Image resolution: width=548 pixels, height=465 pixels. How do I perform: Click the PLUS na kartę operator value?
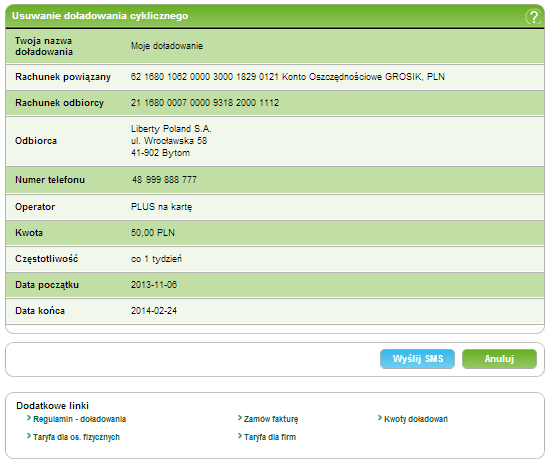click(161, 207)
